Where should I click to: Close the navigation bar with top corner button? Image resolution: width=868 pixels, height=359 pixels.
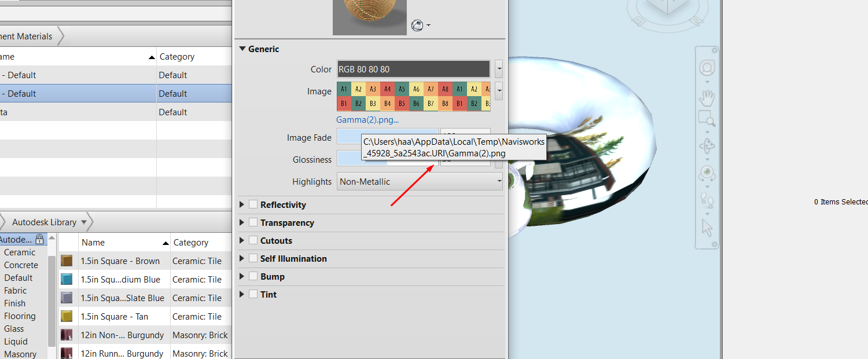[715, 50]
